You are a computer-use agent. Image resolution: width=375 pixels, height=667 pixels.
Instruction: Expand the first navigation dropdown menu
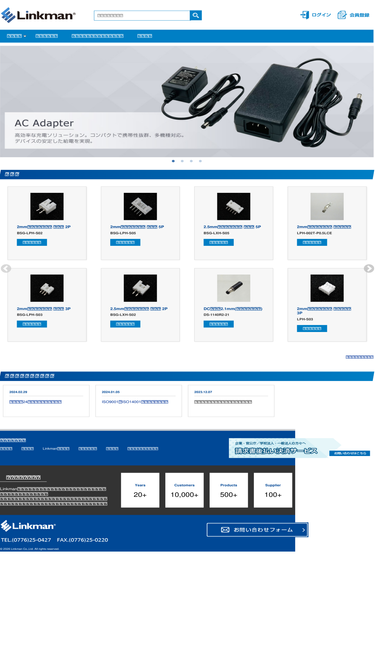(16, 36)
